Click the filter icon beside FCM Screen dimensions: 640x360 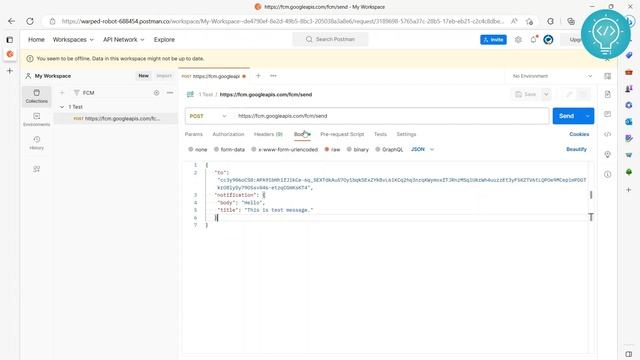click(76, 93)
